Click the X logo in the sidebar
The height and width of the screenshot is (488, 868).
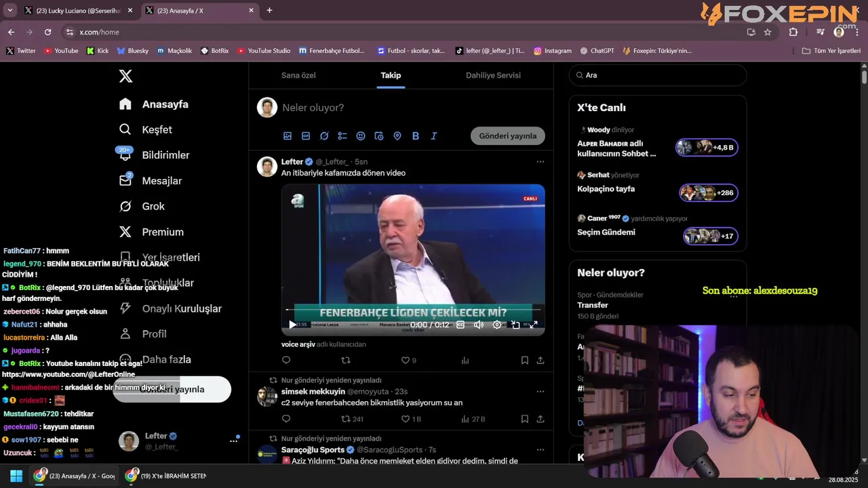[125, 76]
